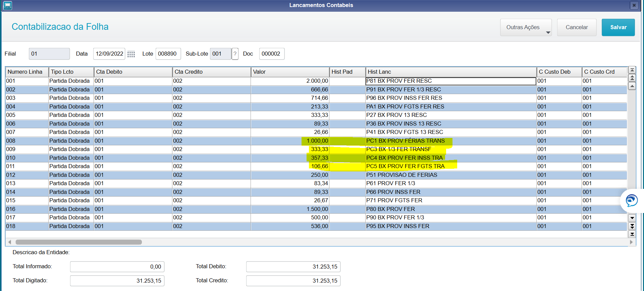
Task: Click the Numero Linha column header
Action: (27, 72)
